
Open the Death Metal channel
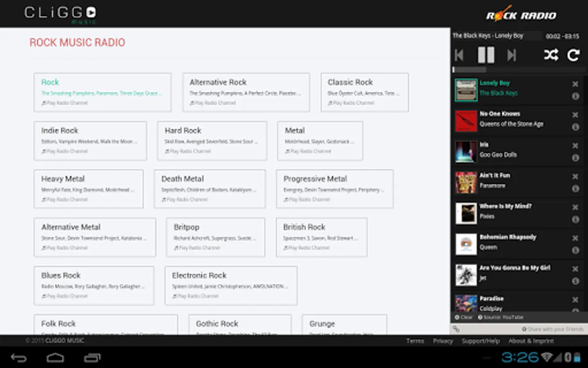[210, 189]
